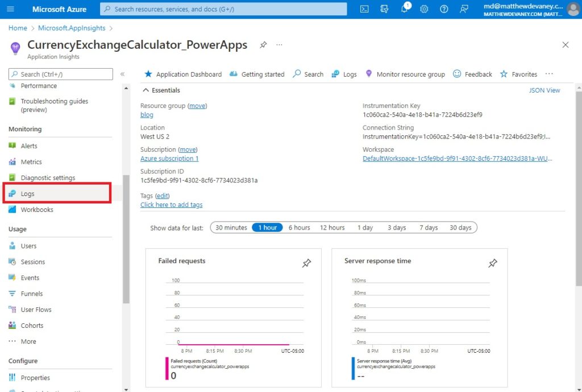Pin the Failed requests chart
This screenshot has width=582, height=392.
306,263
